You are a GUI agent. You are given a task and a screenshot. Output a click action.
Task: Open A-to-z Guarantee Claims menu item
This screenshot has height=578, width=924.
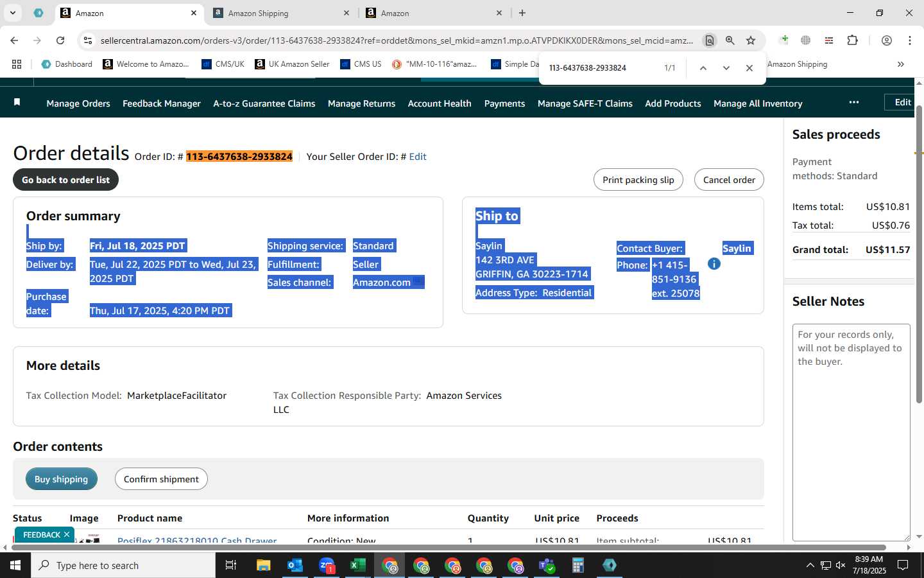[x=264, y=103]
